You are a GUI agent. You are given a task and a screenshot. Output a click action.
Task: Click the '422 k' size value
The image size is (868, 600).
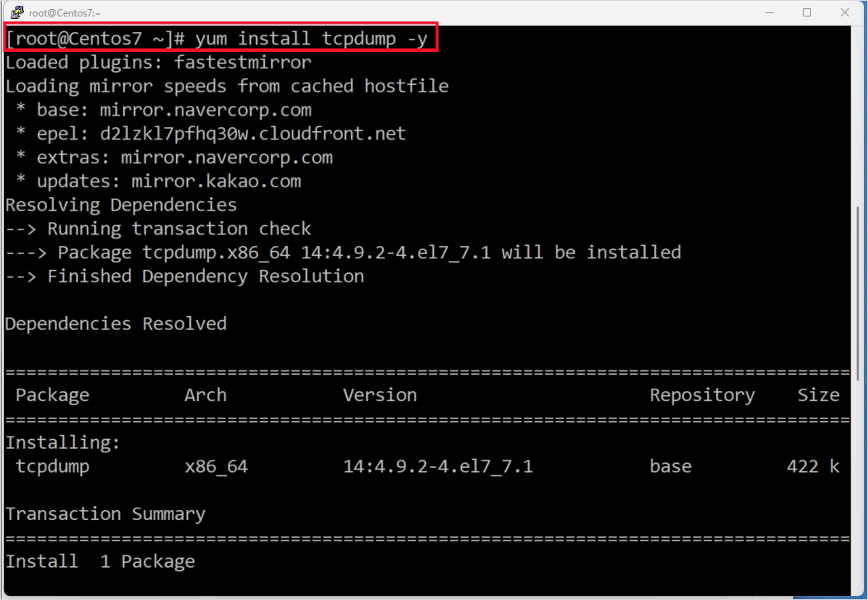click(813, 467)
